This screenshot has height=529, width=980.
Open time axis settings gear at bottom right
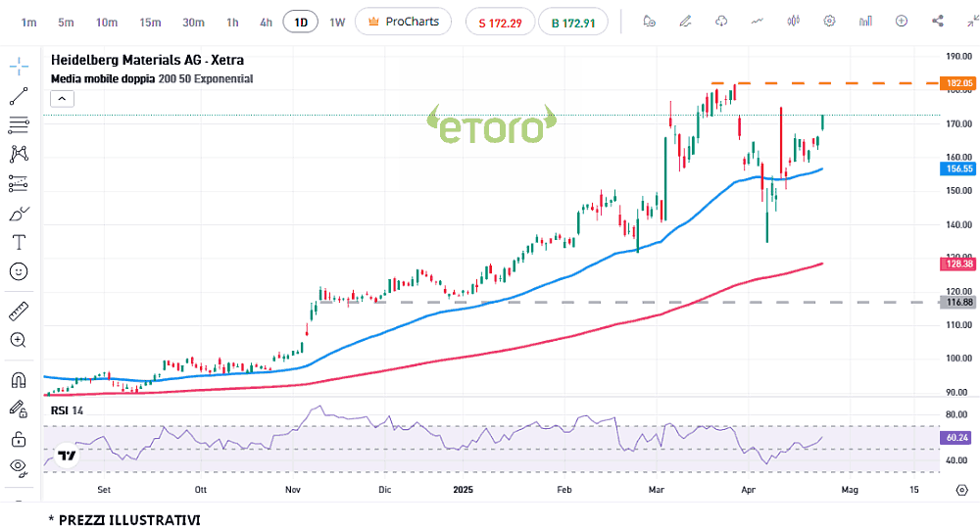coord(962,490)
